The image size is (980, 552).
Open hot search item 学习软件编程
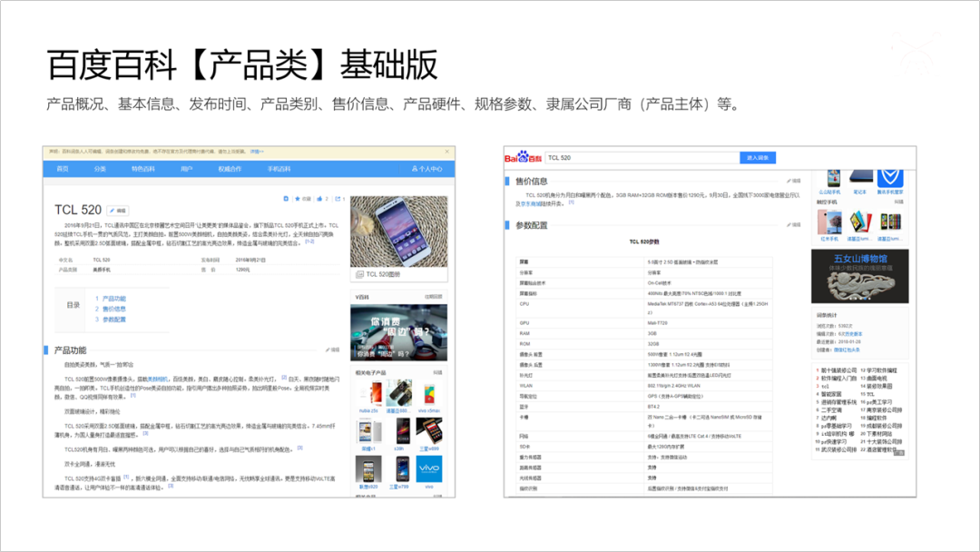point(882,370)
